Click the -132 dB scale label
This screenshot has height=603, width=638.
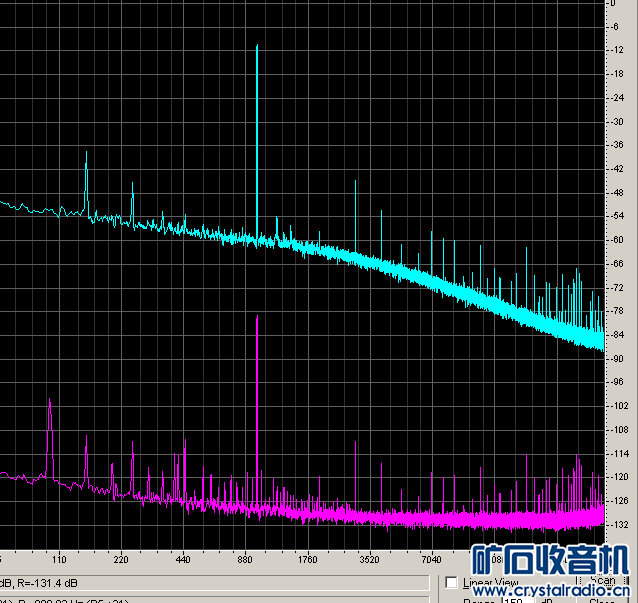click(619, 524)
